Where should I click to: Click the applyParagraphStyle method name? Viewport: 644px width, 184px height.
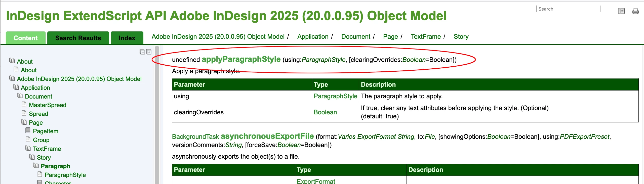click(241, 59)
